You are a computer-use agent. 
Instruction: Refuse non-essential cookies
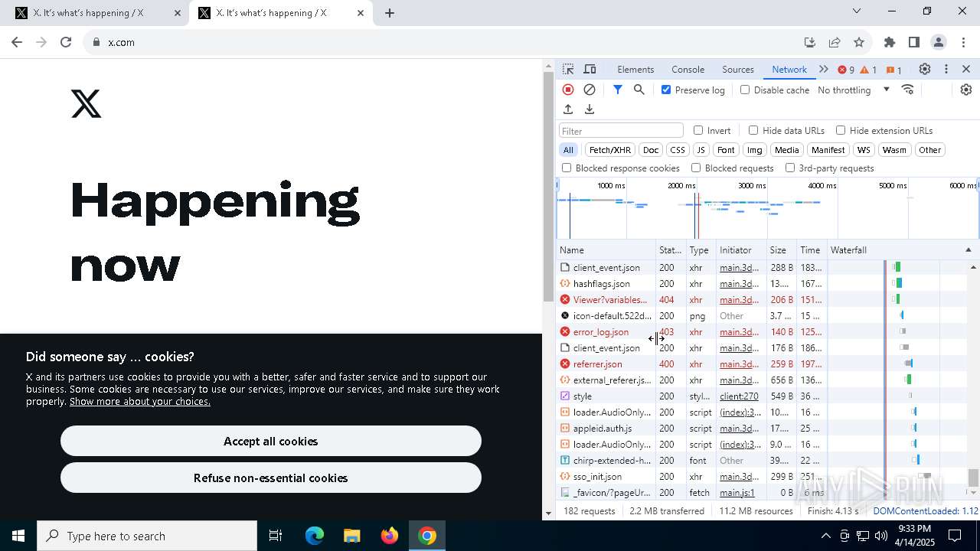coord(271,478)
